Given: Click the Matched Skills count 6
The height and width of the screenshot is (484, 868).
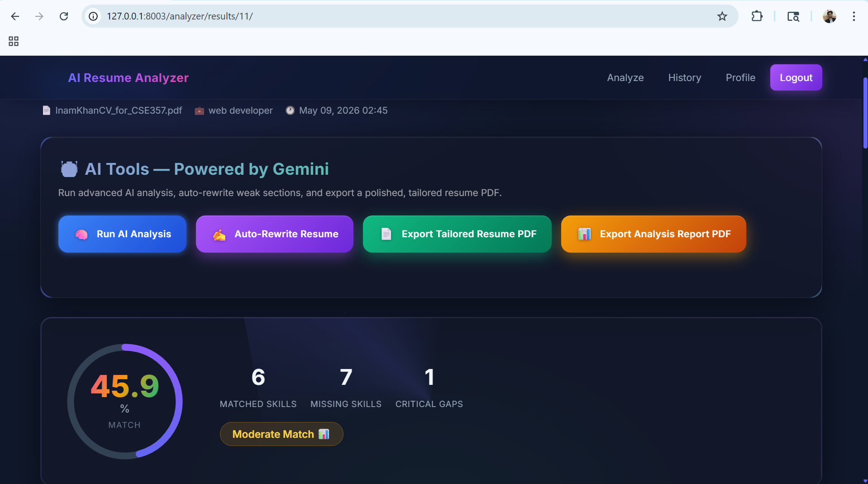Looking at the screenshot, I should (258, 377).
